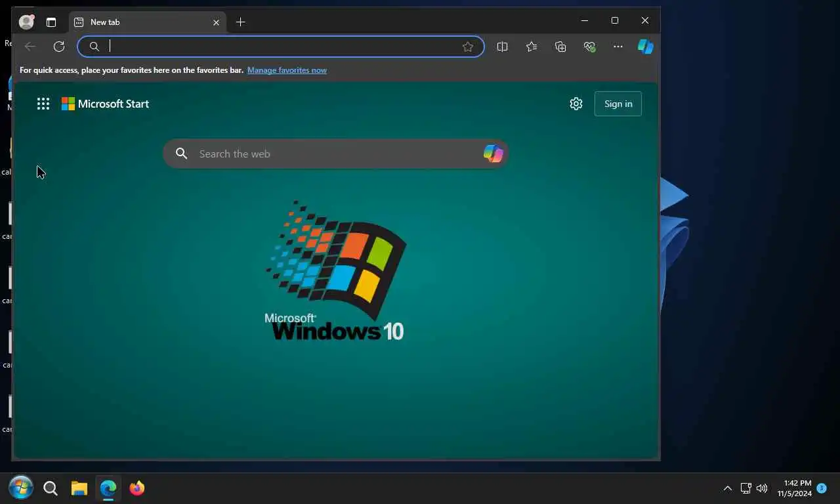Show hidden tray icons chevron
Viewport: 840px width, 504px height.
pyautogui.click(x=728, y=488)
